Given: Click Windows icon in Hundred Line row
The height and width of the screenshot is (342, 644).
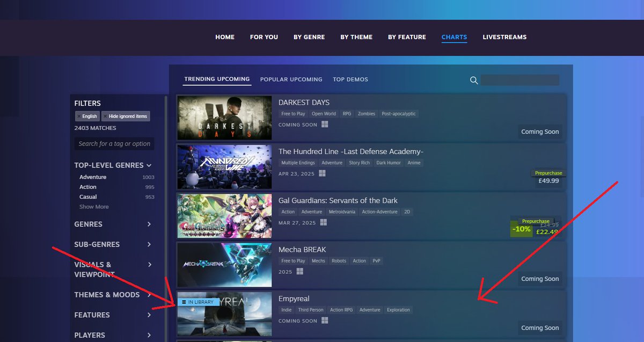Looking at the screenshot, I should (323, 173).
